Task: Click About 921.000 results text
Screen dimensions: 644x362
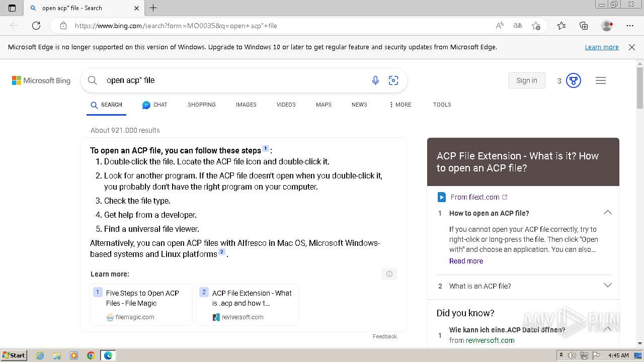Action: click(x=125, y=130)
